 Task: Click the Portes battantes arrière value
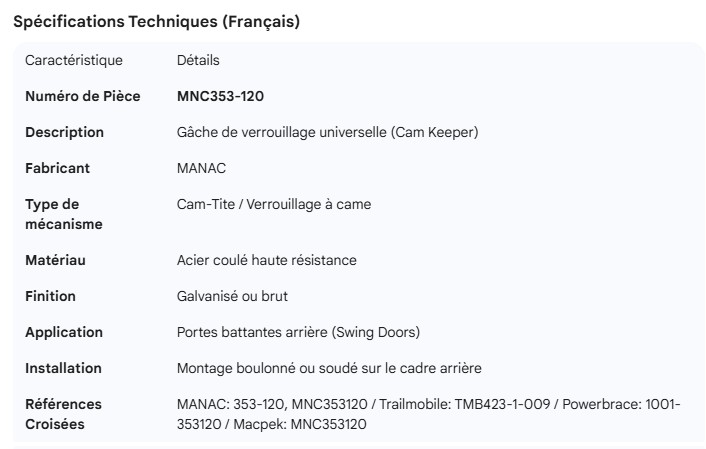(x=298, y=332)
